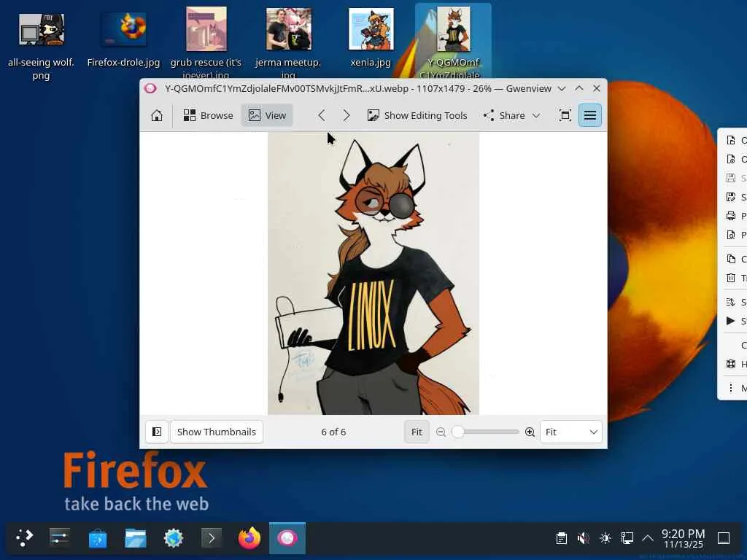Click the Gwenview title bar app icon

pyautogui.click(x=150, y=88)
